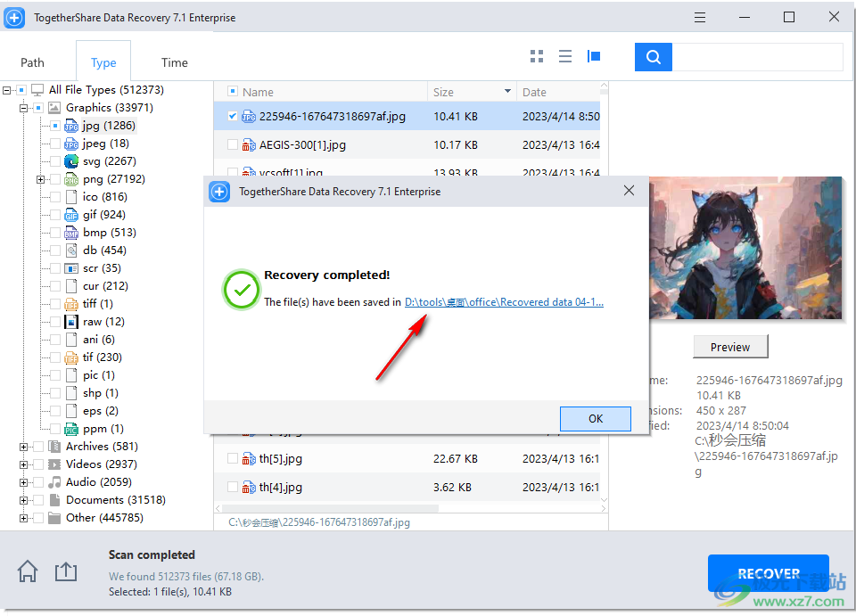Click the db file type icon
Screen dimensions: 856x616
pyautogui.click(x=71, y=251)
